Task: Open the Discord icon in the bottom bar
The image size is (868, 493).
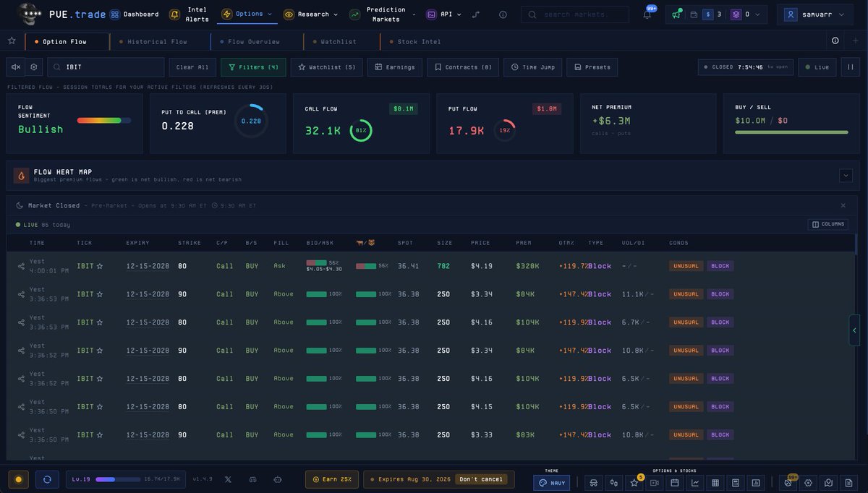Action: [x=252, y=479]
